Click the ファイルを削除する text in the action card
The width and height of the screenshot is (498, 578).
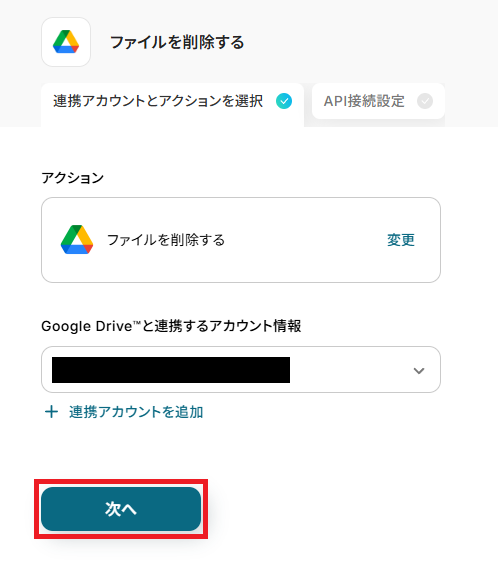166,240
